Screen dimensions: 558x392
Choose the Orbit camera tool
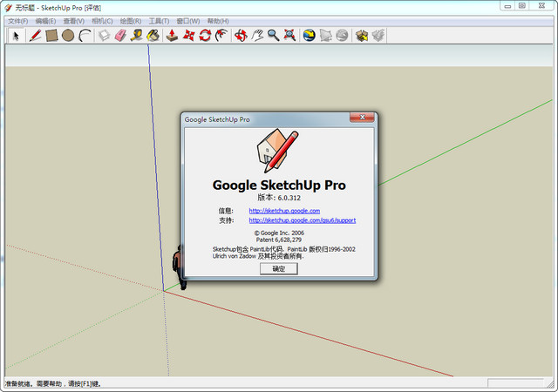(x=241, y=36)
